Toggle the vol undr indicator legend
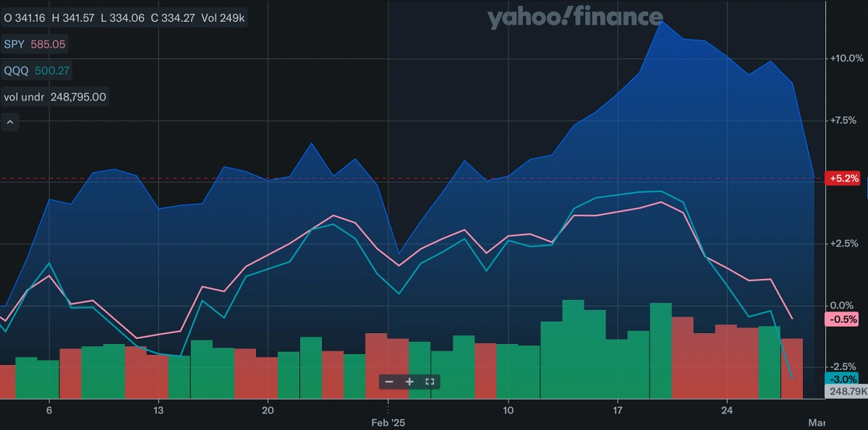868x430 pixels. (x=23, y=96)
